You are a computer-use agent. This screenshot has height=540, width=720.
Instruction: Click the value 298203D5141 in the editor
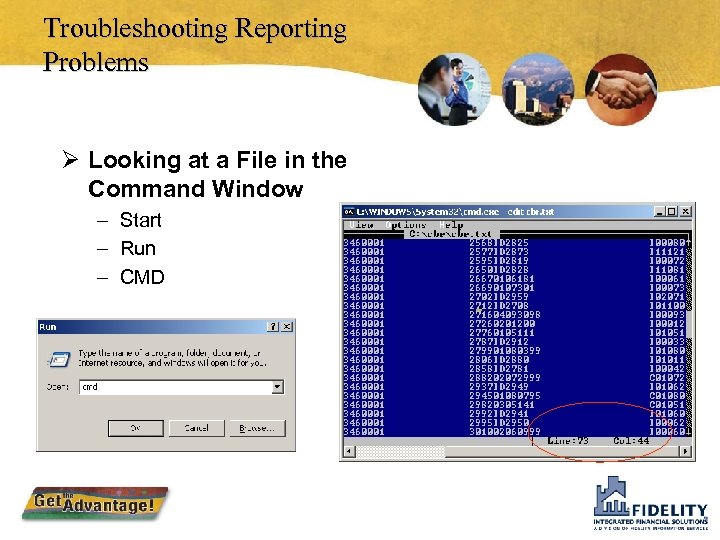point(502,405)
